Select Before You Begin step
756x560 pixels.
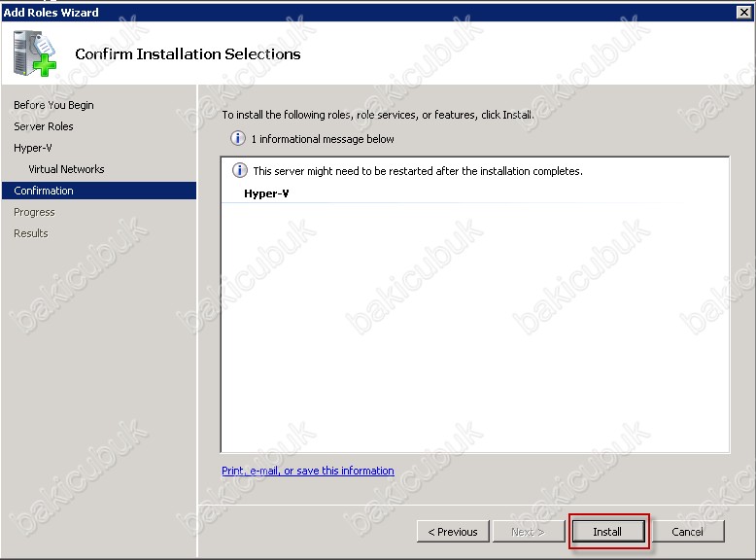pos(53,105)
